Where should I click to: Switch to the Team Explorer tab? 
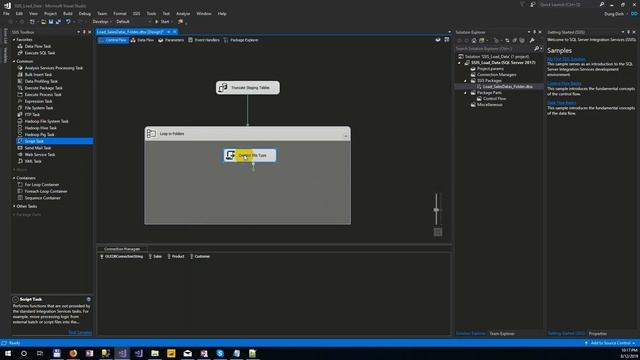(502, 334)
